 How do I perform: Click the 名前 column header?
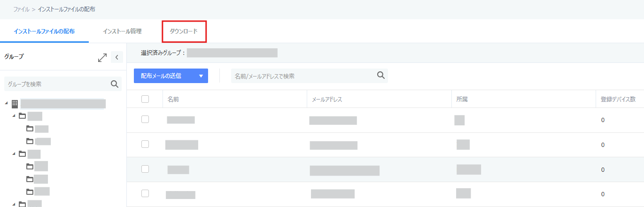coord(173,100)
